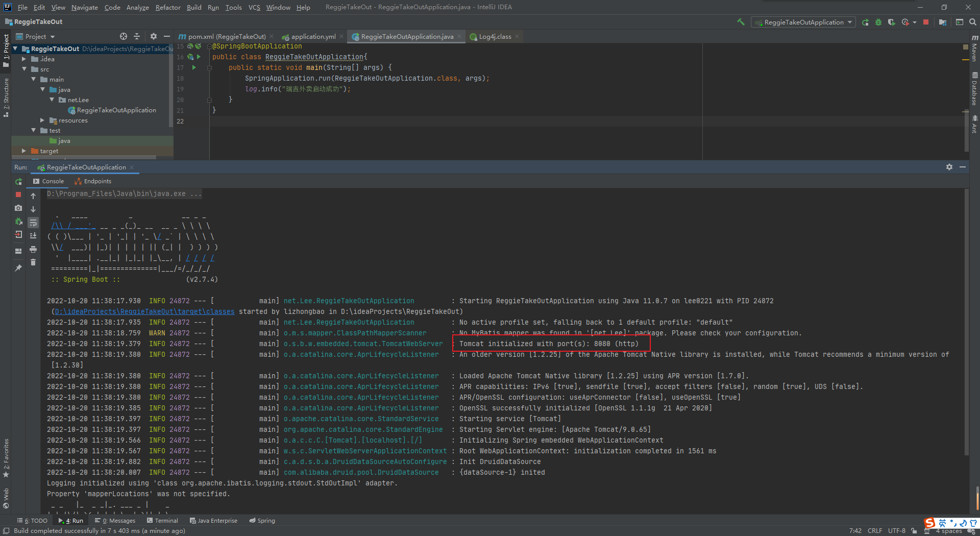Open the Spring tool window
Screen dimensions: 980x536
262,521
